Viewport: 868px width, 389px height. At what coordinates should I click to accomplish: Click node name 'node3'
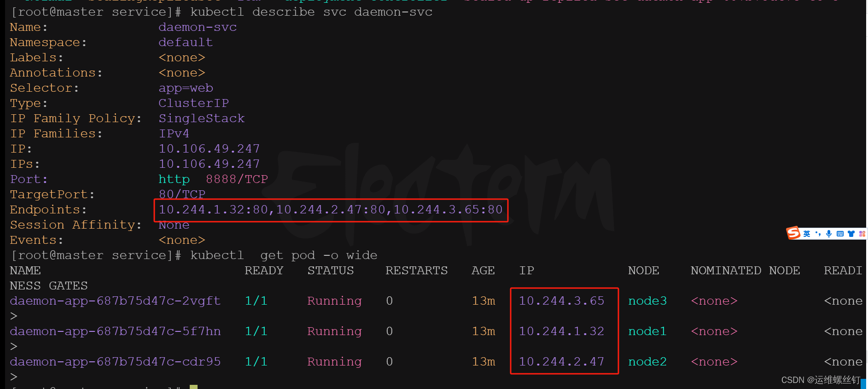(x=647, y=301)
